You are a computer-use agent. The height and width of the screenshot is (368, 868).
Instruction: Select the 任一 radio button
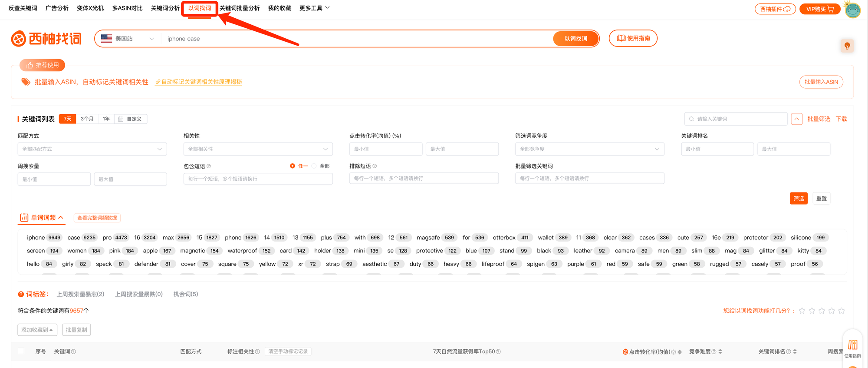[293, 166]
